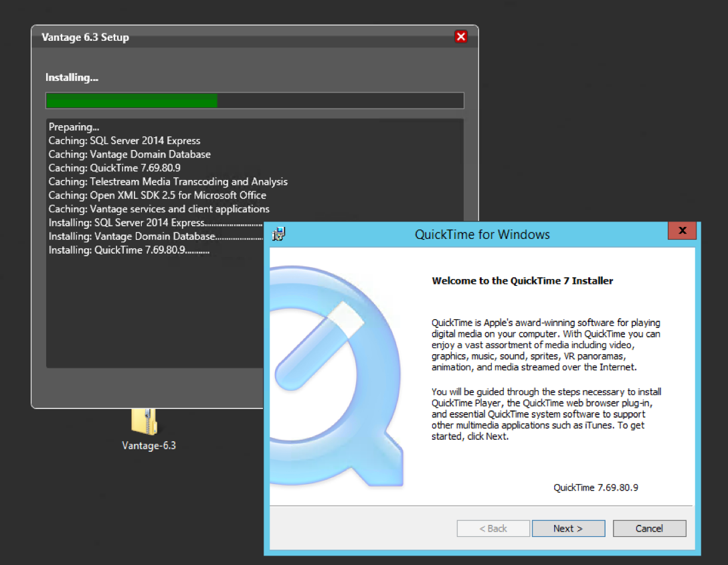Click the 'Caching: SQL Server 2014 Express' log line
The image size is (728, 565).
pyautogui.click(x=124, y=141)
